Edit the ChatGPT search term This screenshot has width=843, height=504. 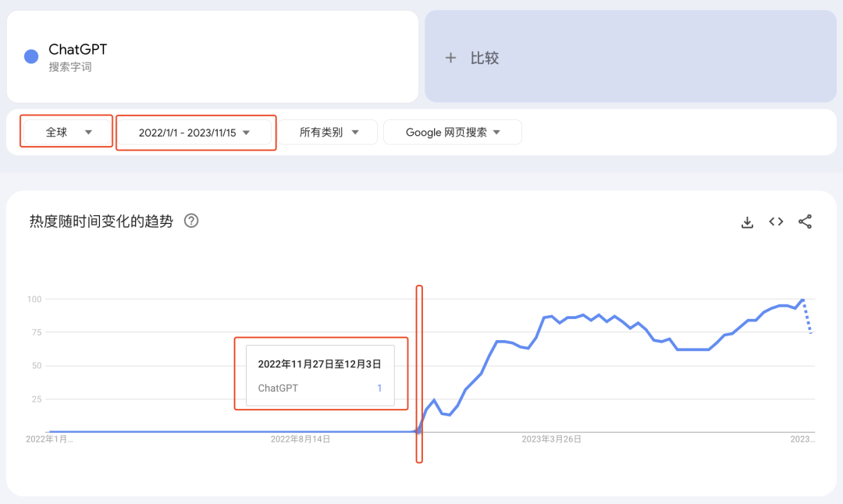click(x=78, y=50)
